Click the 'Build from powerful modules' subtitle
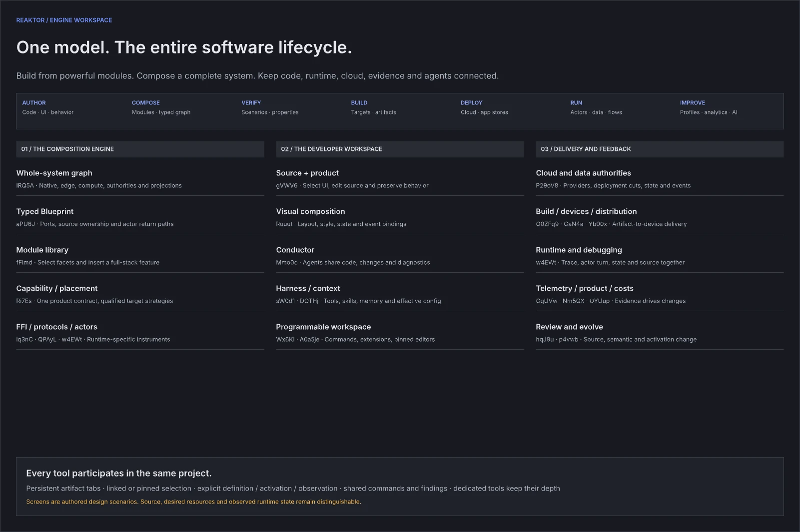The image size is (800, 532). coord(257,76)
